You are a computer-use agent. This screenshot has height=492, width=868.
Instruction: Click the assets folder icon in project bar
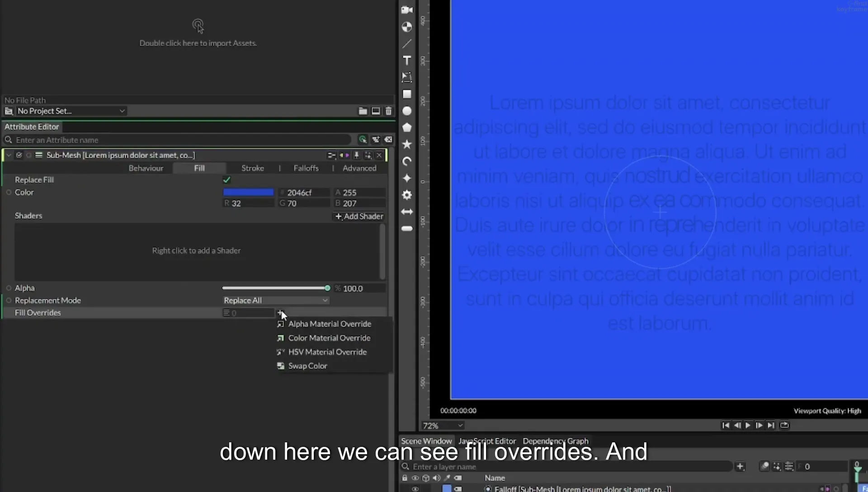363,111
